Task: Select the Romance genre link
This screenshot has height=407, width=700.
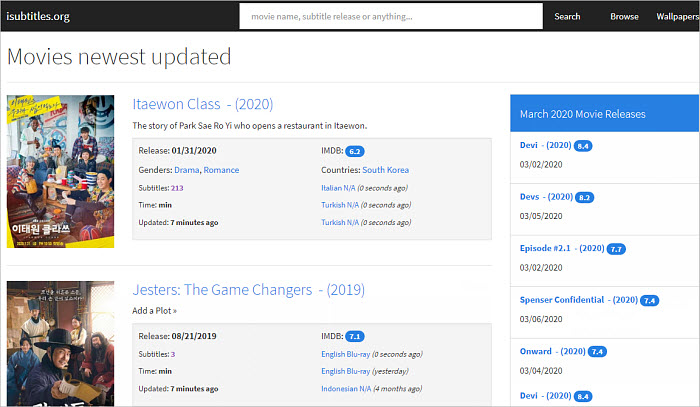Action: click(x=221, y=170)
